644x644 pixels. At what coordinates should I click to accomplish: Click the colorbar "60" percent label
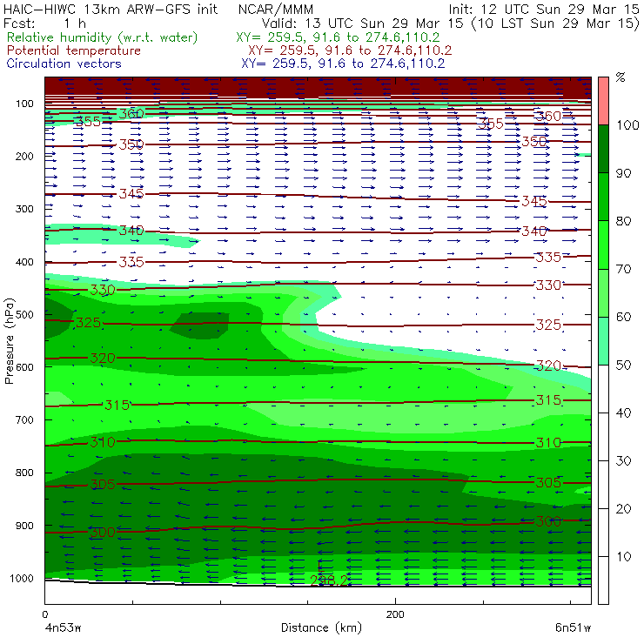pos(623,317)
